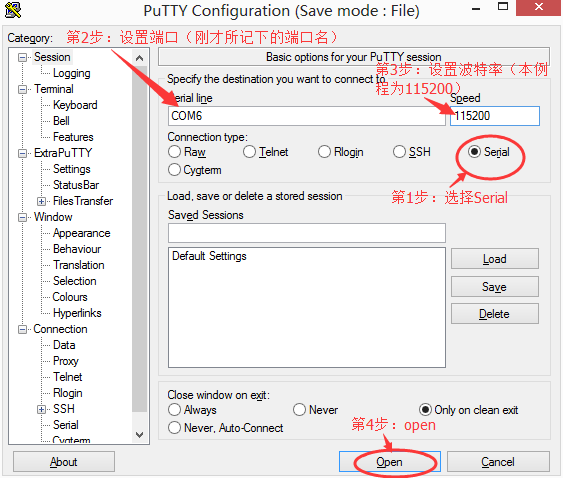Expand the SSH tree node

(41, 409)
